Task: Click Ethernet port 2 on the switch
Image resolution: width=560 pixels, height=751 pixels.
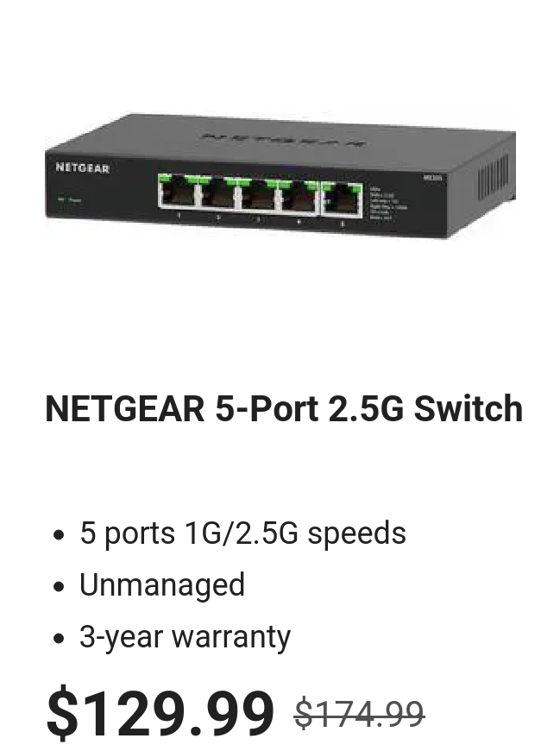Action: point(217,192)
